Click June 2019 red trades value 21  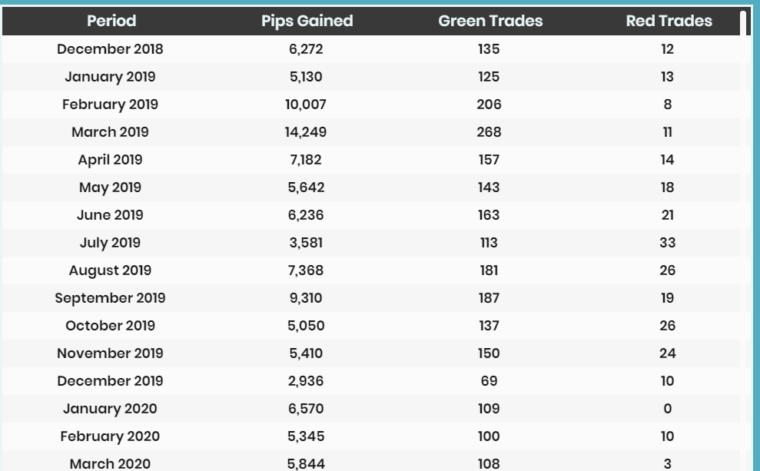[x=668, y=215]
